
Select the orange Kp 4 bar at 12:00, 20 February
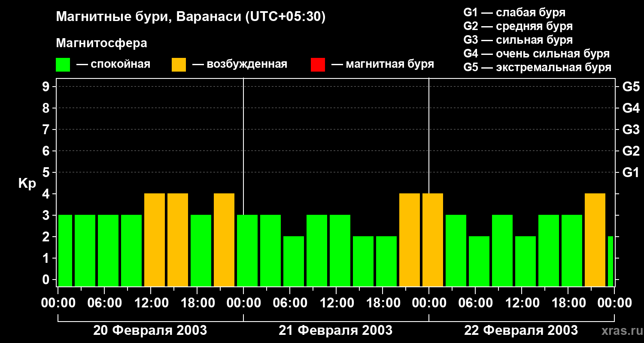155,240
